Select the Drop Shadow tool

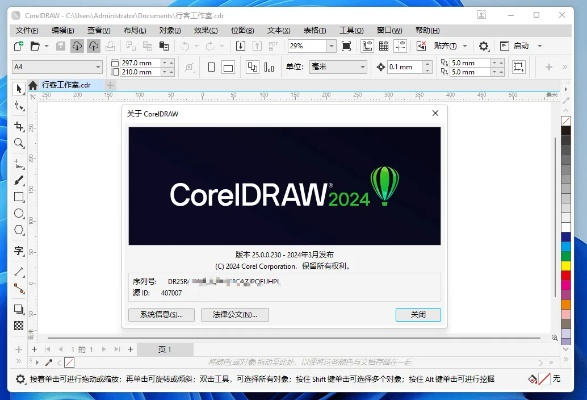[x=19, y=309]
